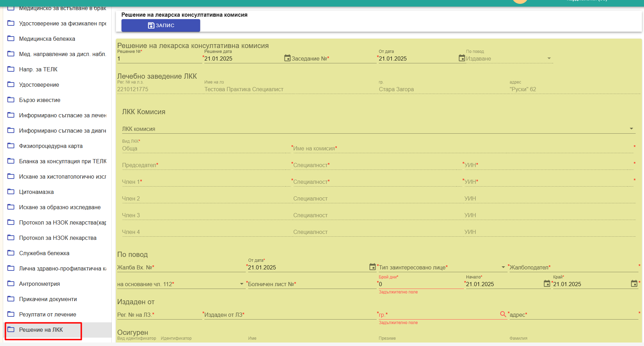Open calendar for Жалба От дата field

pyautogui.click(x=372, y=267)
